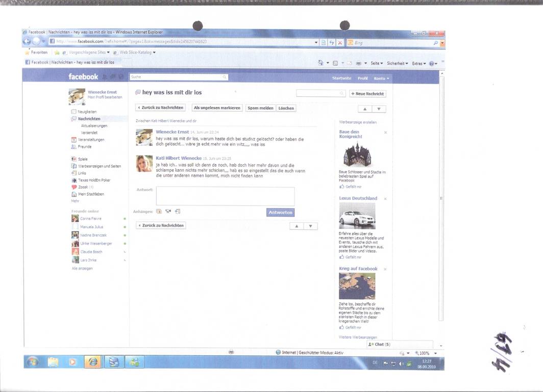Open the Extras menu dropdown
Screen dimensions: 543x392
(x=419, y=64)
